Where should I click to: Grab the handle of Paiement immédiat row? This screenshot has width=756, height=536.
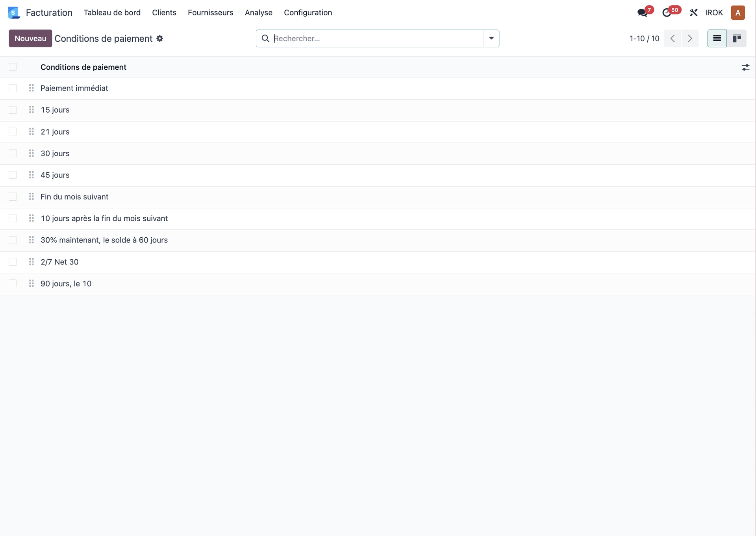coord(31,88)
